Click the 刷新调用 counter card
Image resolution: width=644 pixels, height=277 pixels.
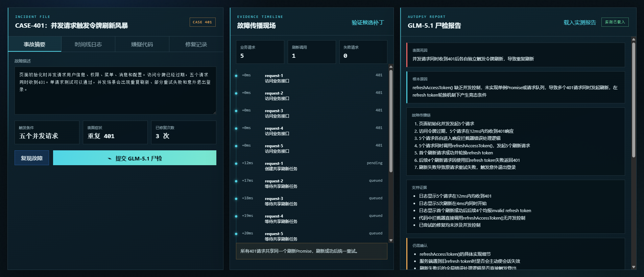pos(312,52)
